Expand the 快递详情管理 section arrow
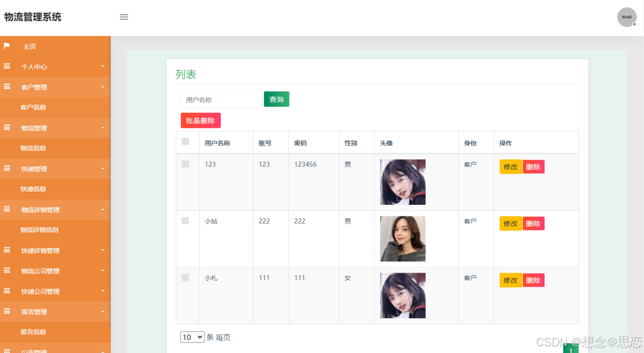This screenshot has height=353, width=644. coord(103,250)
